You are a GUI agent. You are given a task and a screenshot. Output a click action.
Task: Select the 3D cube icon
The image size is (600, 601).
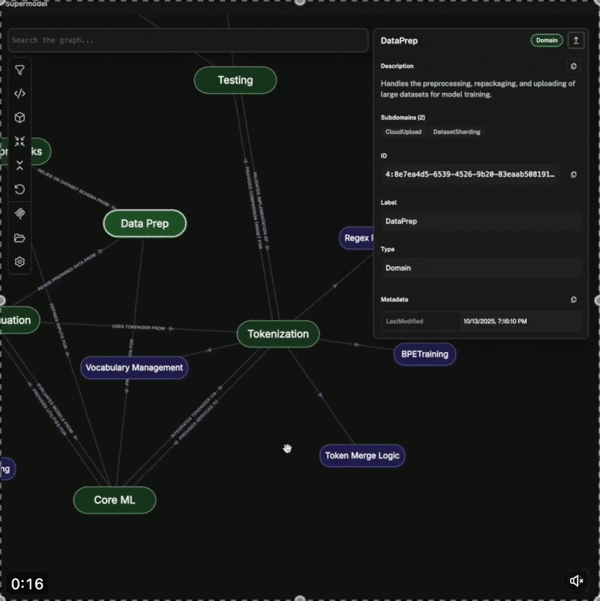pos(20,118)
